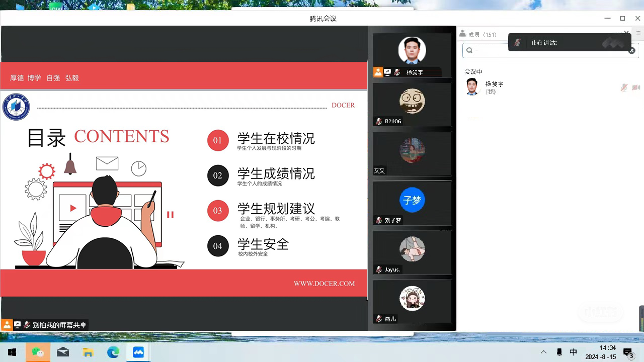
Task: Click the orange host icon on 杨芙宇's video tile
Action: 378,72
